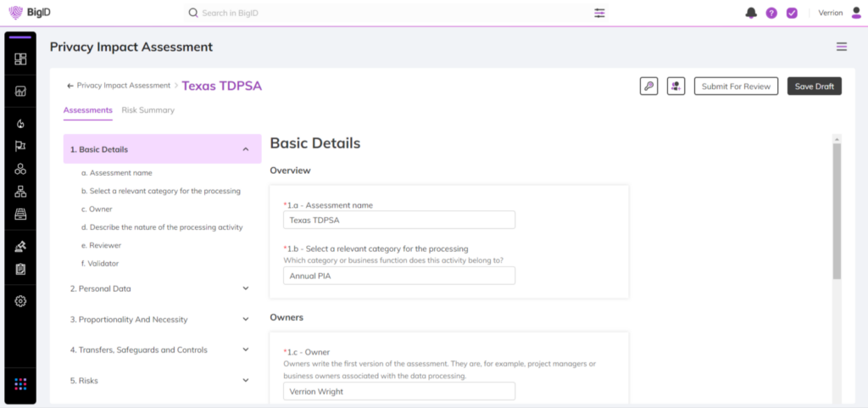Expand Transfers, Safeguards and Controls section
868x408 pixels.
pyautogui.click(x=246, y=349)
